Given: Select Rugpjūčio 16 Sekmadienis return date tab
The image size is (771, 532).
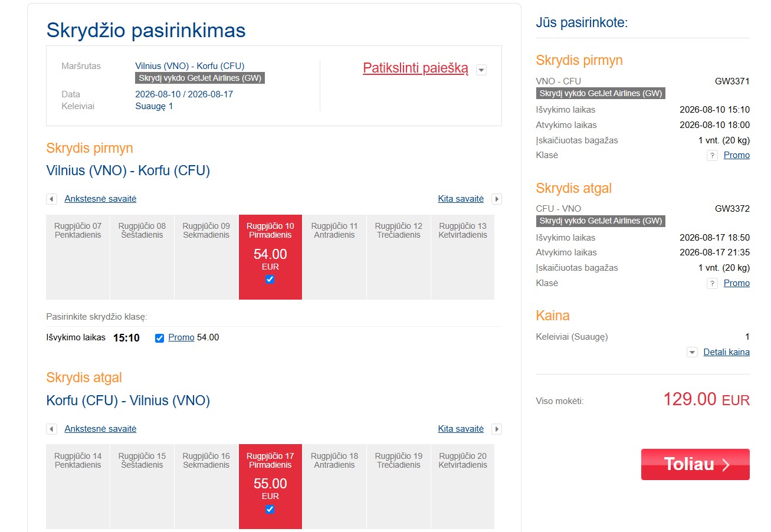Looking at the screenshot, I should 206,487.
